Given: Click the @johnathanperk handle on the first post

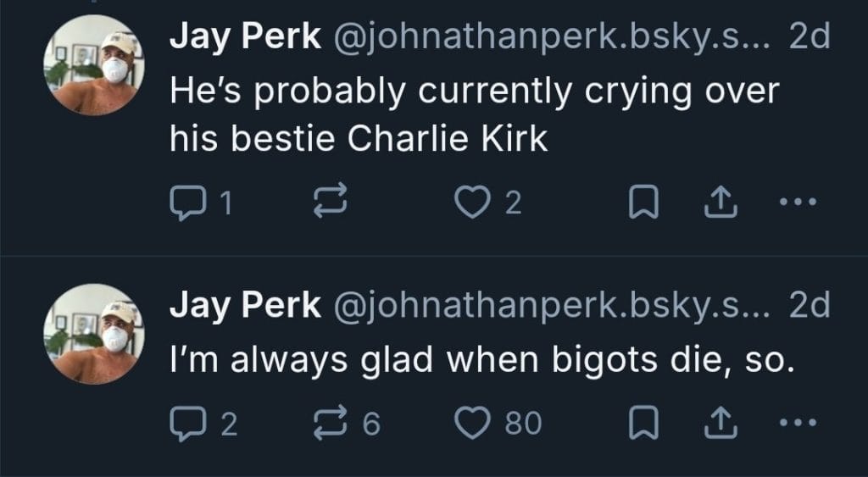Looking at the screenshot, I should coord(551,38).
